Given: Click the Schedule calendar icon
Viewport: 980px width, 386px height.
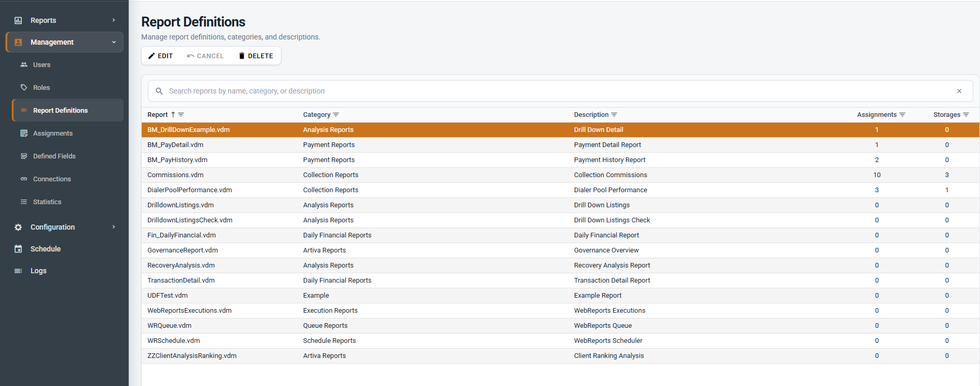Looking at the screenshot, I should pyautogui.click(x=18, y=249).
